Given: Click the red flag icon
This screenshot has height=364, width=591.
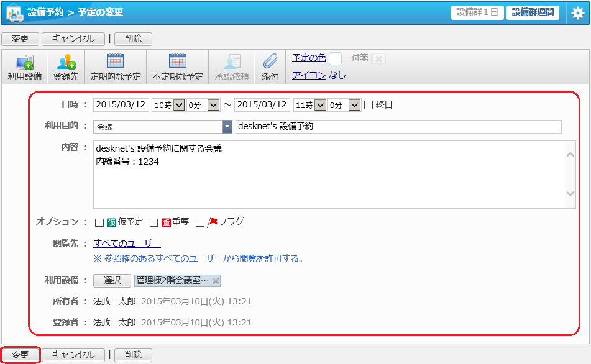Looking at the screenshot, I should click(213, 222).
